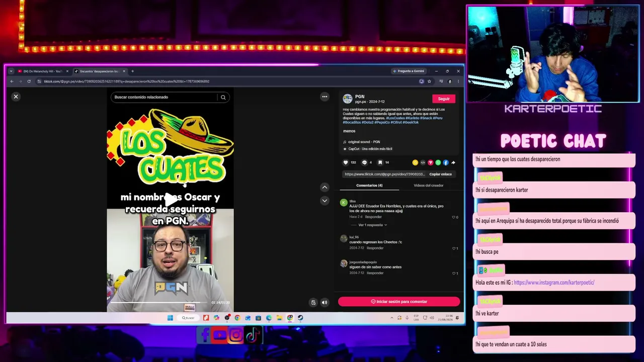Copy video link with Copiar enlace
The width and height of the screenshot is (644, 362).
pos(440,174)
